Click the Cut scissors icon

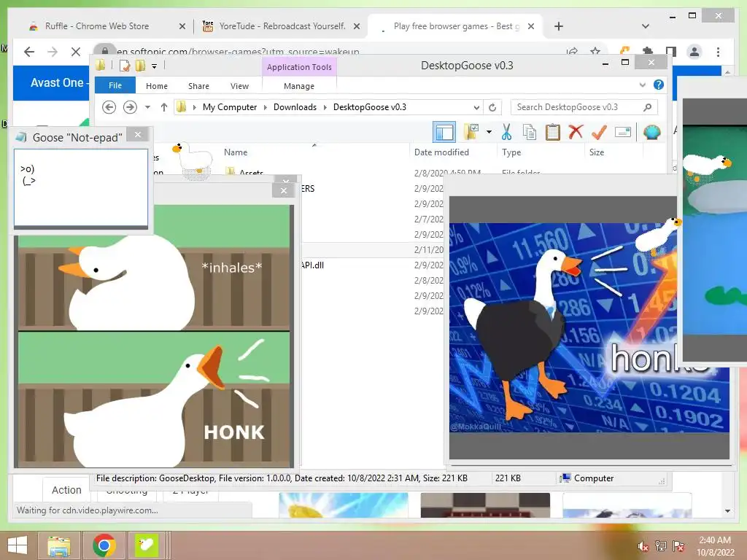[x=506, y=132]
